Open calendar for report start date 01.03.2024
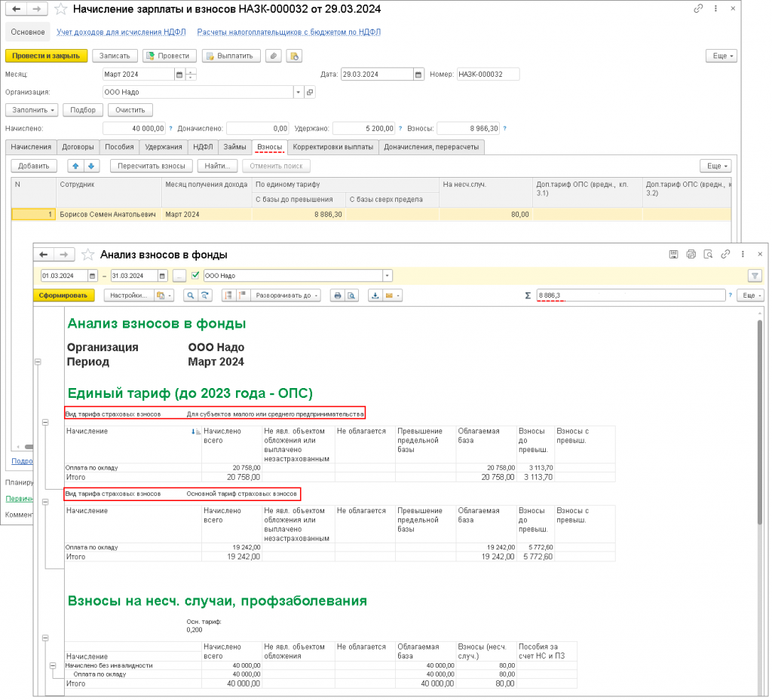The height and width of the screenshot is (700, 772). click(92, 276)
